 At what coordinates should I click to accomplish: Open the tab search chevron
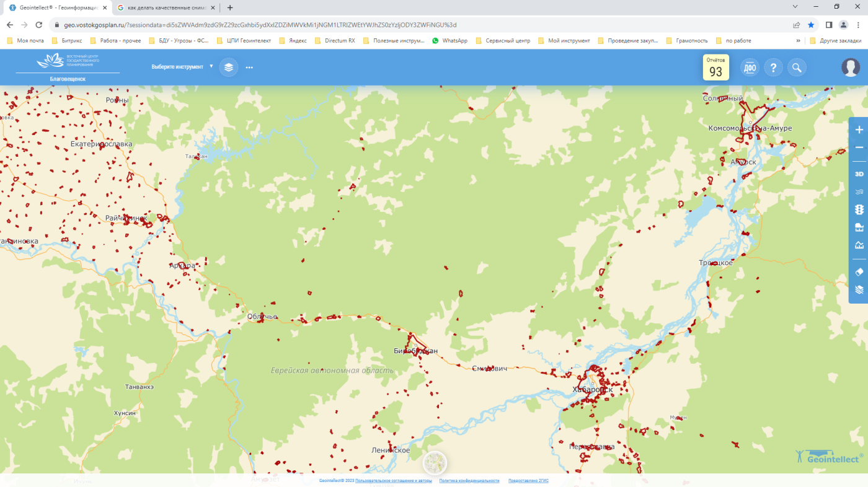795,6
